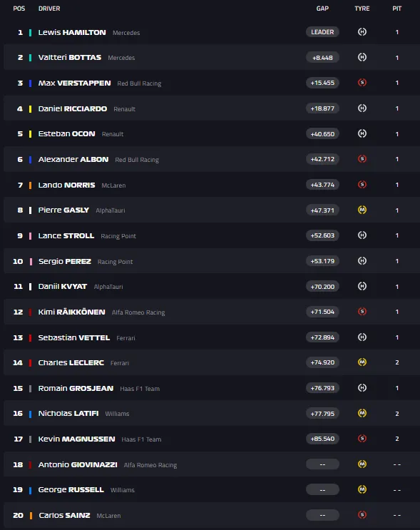This screenshot has height=530, width=420.
Task: Click the DRIVER column header
Action: (49, 9)
